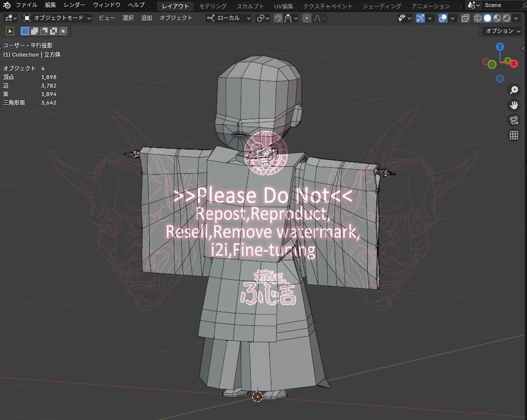Open the ビュー viewport menu
Viewport: 527px width, 420px height.
pyautogui.click(x=106, y=18)
